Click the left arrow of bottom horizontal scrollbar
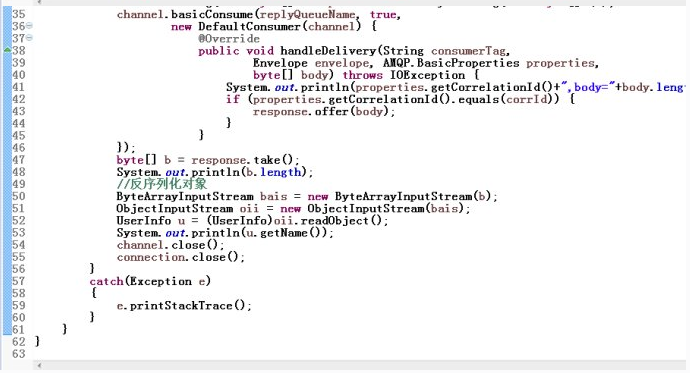The width and height of the screenshot is (690, 373). click(x=39, y=366)
